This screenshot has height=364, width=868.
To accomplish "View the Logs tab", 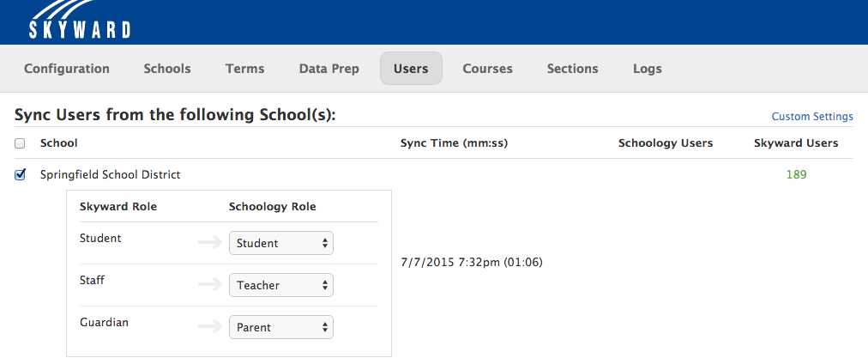I will pyautogui.click(x=648, y=69).
